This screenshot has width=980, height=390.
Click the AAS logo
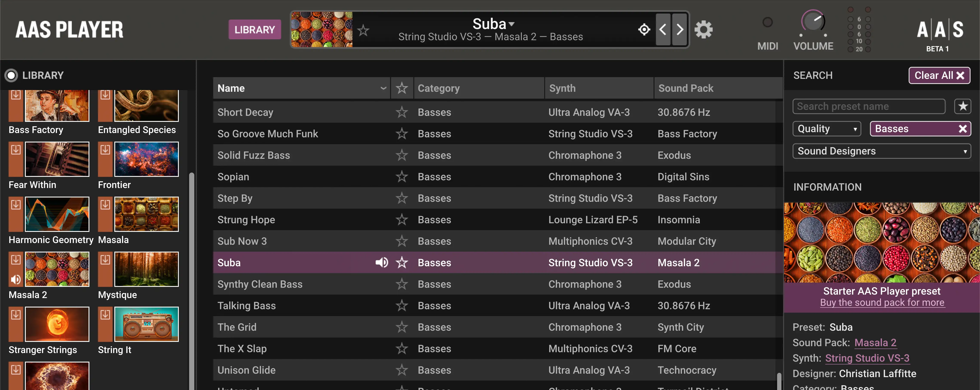click(940, 29)
